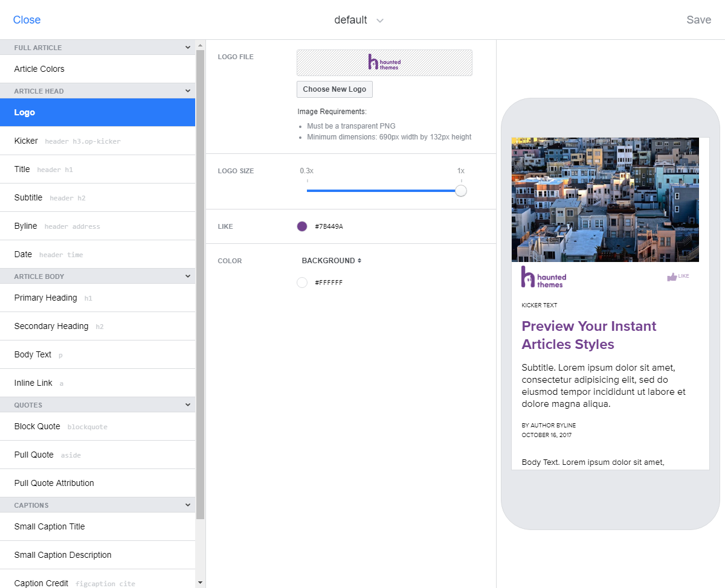725x588 pixels.
Task: Collapse the QUOTES section
Action: [x=188, y=404]
